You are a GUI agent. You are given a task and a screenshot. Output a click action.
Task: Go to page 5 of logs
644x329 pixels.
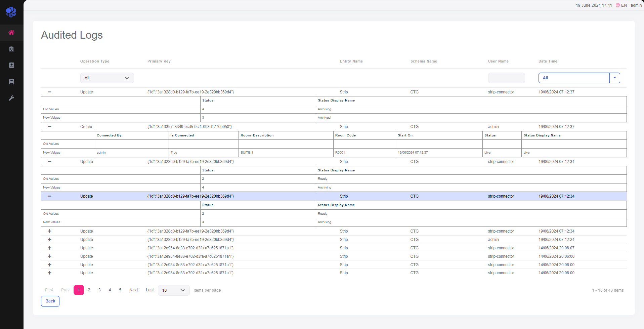pyautogui.click(x=120, y=290)
